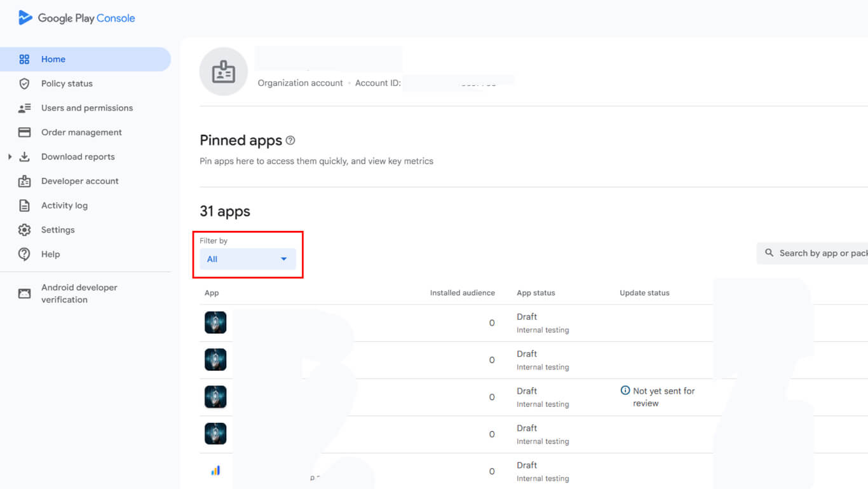Viewport: 868px width, 489px height.
Task: Open the Download reports menu item
Action: pyautogui.click(x=78, y=157)
